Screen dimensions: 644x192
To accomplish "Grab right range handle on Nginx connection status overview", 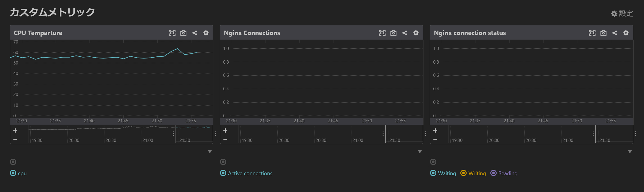I will click(x=635, y=134).
